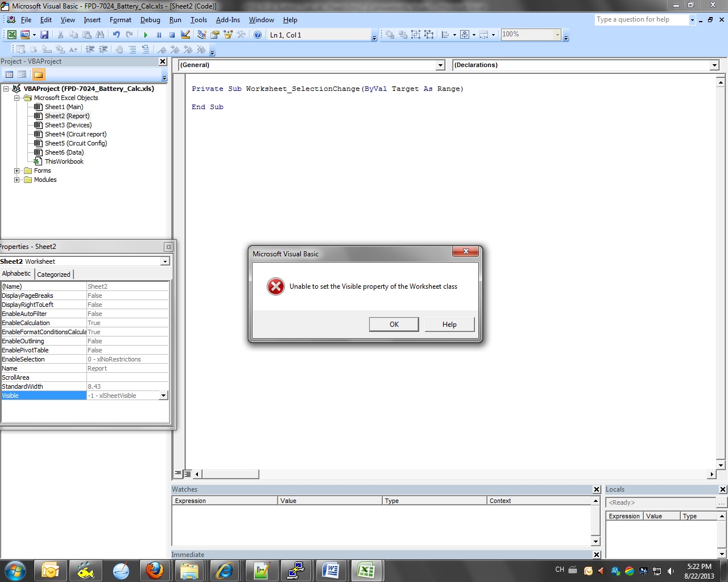Switch to Full Module View button

tap(188, 473)
